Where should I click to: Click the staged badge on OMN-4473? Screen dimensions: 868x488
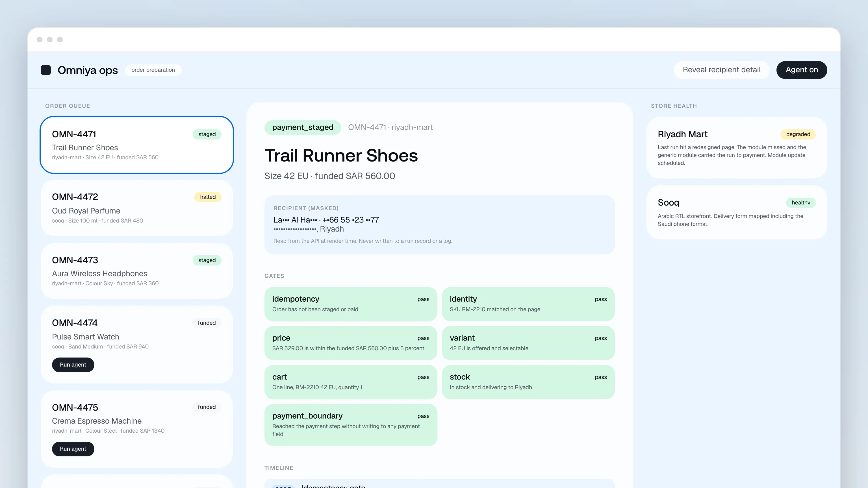[x=207, y=260]
